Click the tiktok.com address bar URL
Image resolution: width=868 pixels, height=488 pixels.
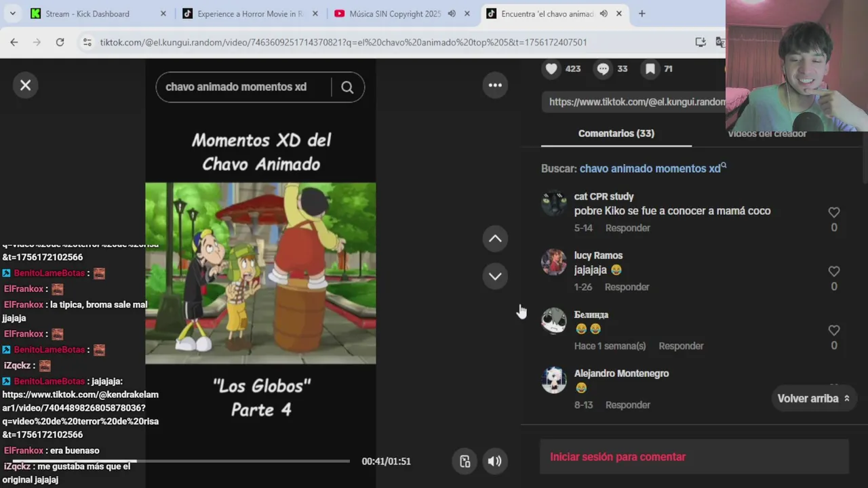point(343,42)
